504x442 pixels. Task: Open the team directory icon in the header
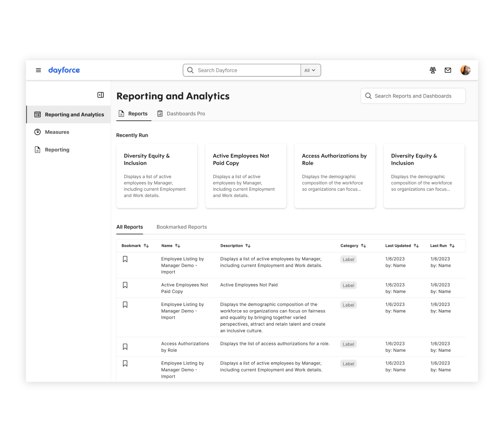click(432, 70)
